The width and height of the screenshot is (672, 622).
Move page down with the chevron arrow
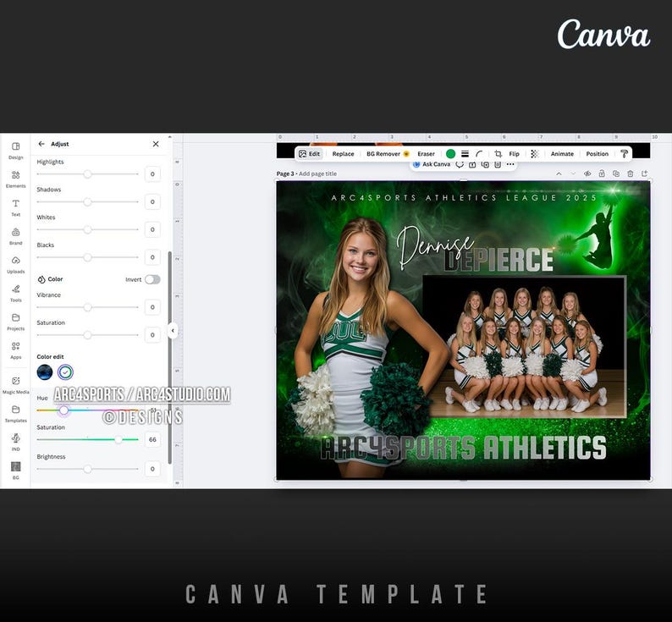(573, 173)
